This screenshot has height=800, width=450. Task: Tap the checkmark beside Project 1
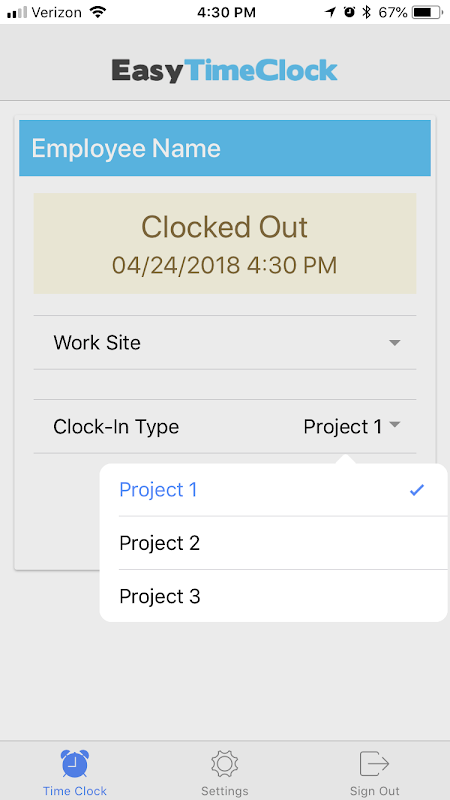pyautogui.click(x=417, y=490)
